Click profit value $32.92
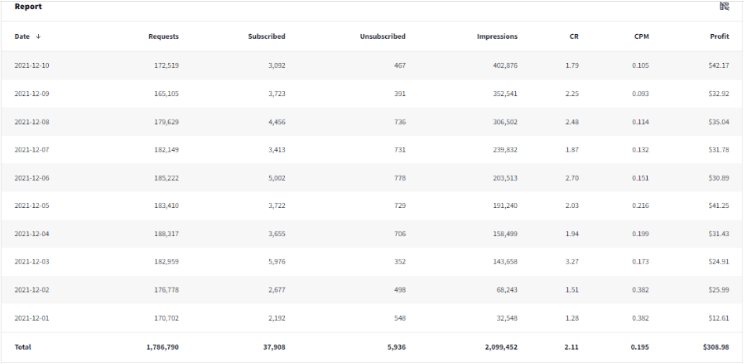The height and width of the screenshot is (364, 744). 719,93
